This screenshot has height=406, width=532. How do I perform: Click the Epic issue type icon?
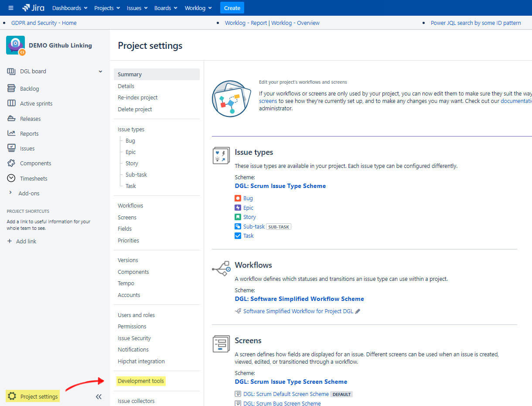(238, 208)
